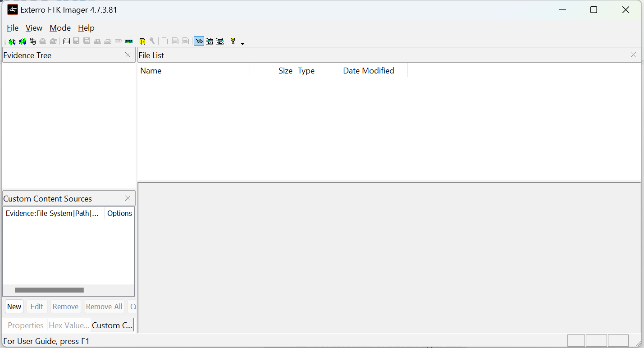Click the Create Custom Content Image icon
Image resolution: width=644 pixels, height=348 pixels.
click(108, 41)
